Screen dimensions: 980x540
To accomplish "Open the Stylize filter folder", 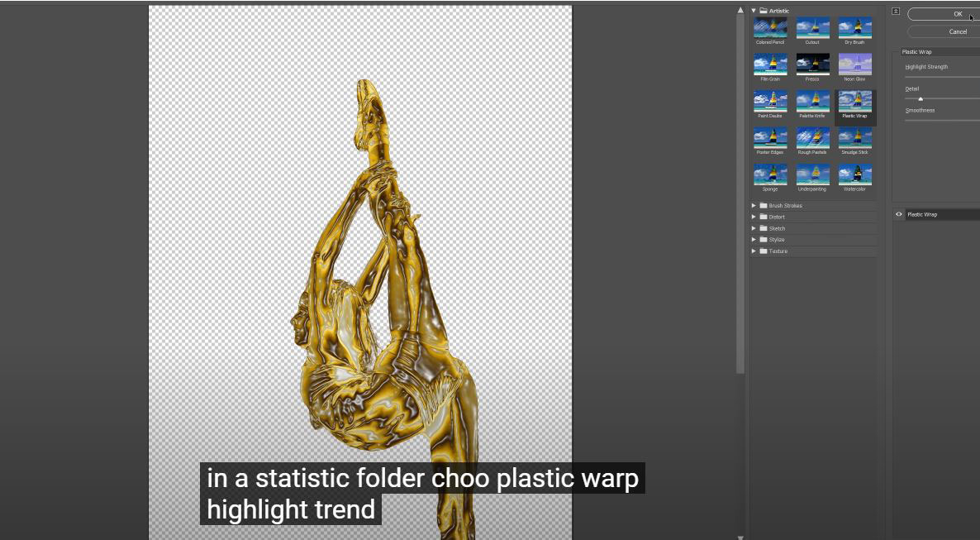I will (754, 240).
